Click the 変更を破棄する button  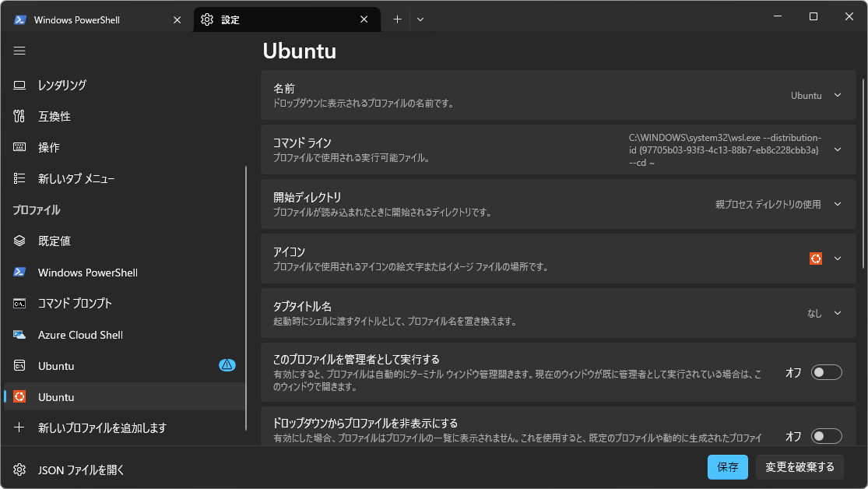(x=799, y=467)
